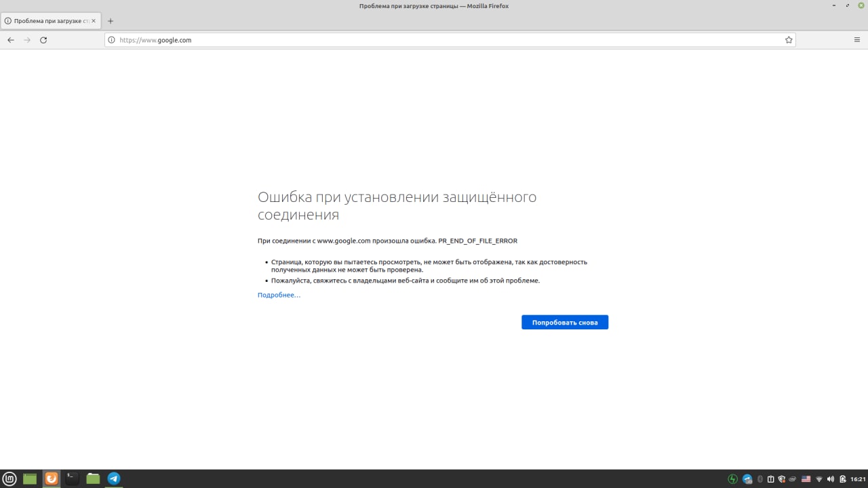Click the volume speaker tray icon
Screen dimensions: 868x488
[x=831, y=479]
